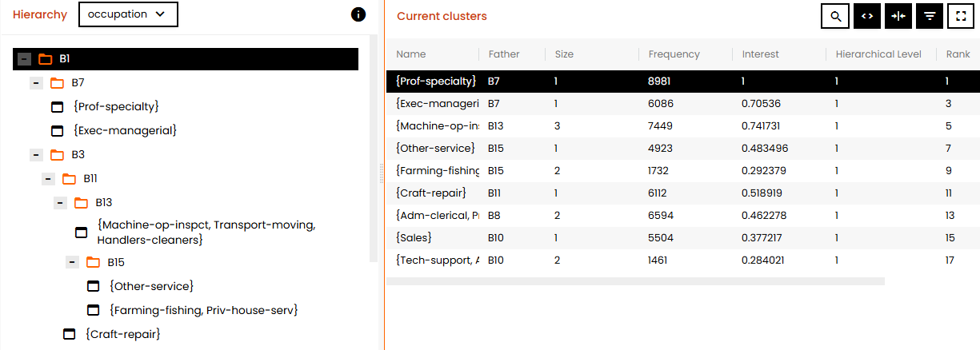The width and height of the screenshot is (980, 350).
Task: Sort by the Interest column header
Action: 760,54
